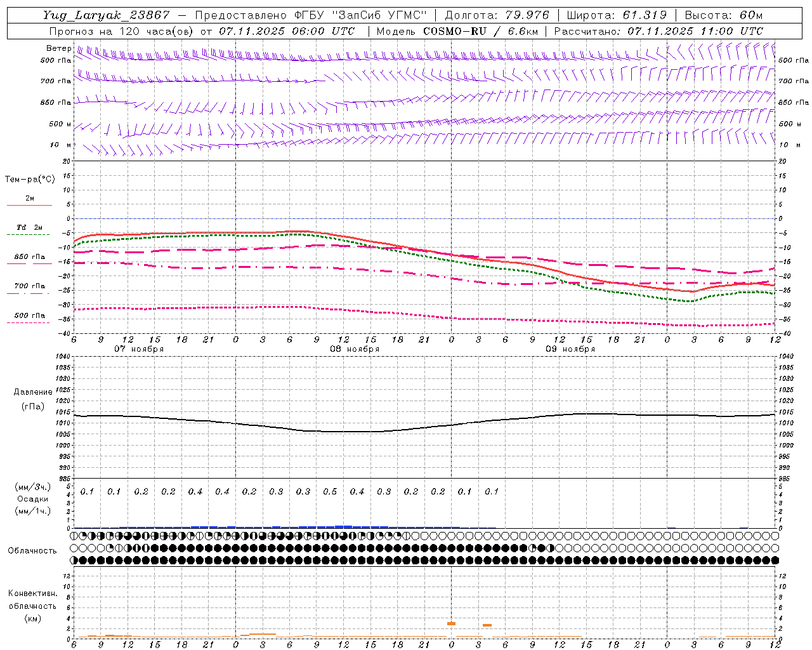This screenshot has height=650, width=812.
Task: Click the (мм/3ч.) precipitation unit label
Action: 33,487
